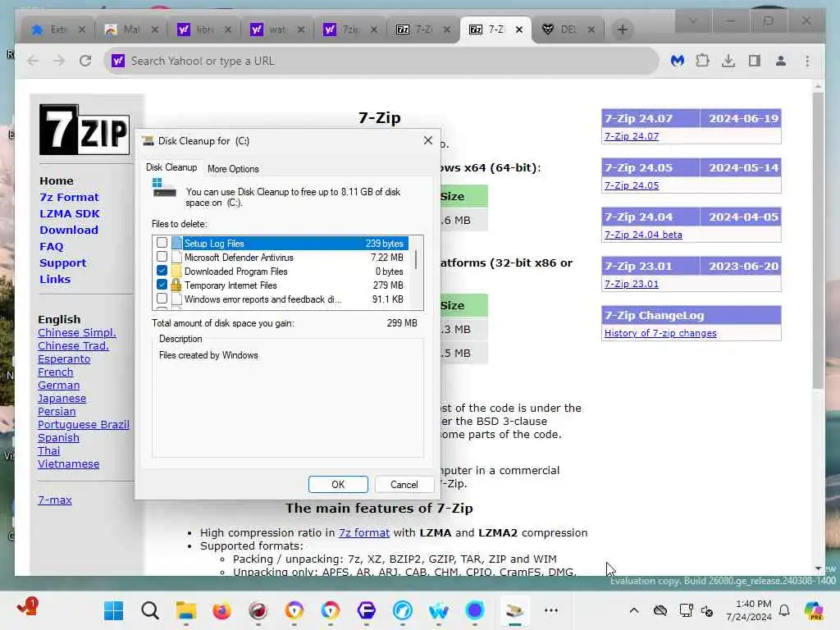Open browser downloads icon

pyautogui.click(x=728, y=61)
